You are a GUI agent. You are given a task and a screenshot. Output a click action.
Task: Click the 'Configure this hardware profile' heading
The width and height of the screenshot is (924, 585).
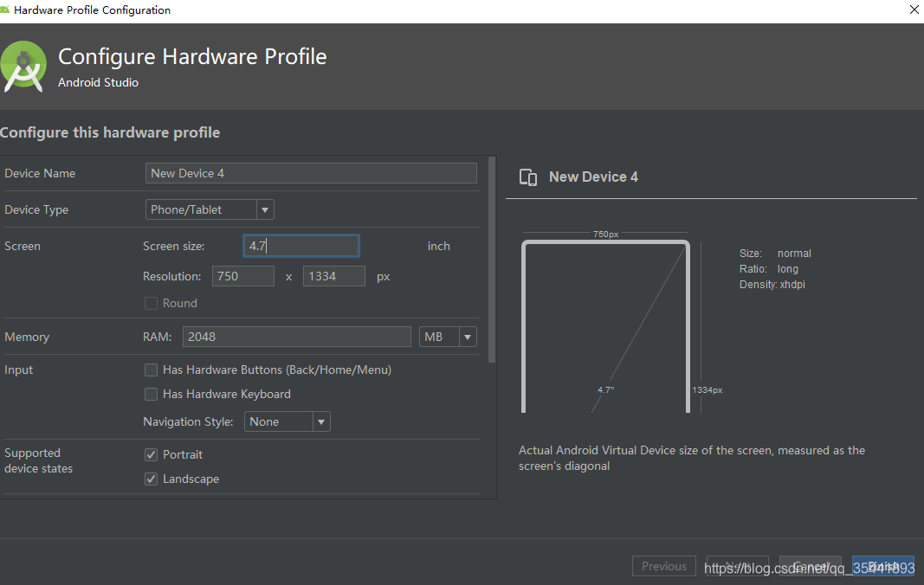click(x=110, y=132)
